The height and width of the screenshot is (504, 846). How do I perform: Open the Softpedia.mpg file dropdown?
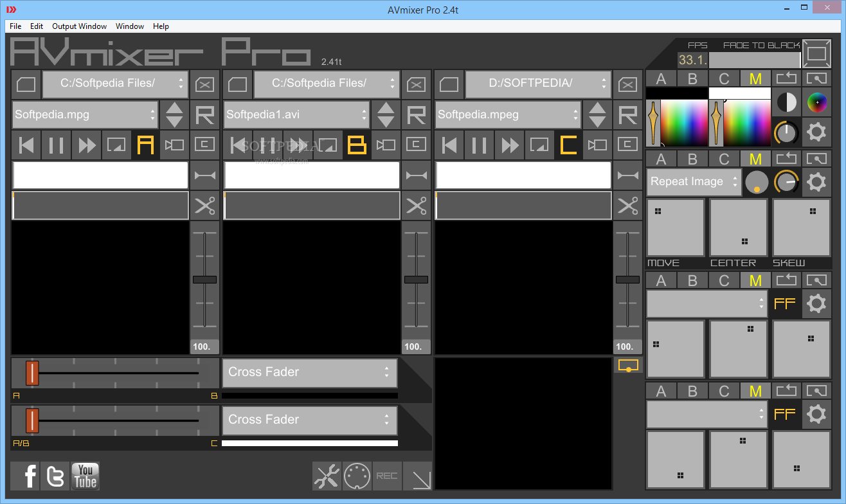tap(85, 115)
